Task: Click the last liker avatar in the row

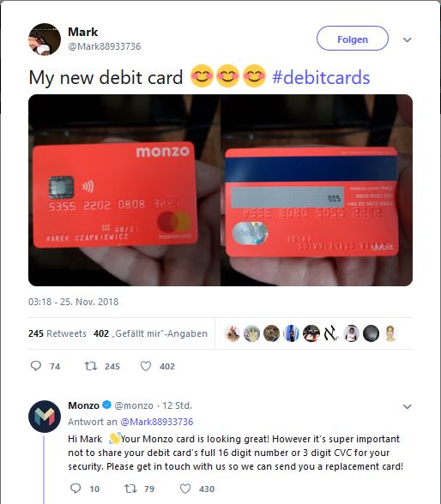Action: [390, 333]
